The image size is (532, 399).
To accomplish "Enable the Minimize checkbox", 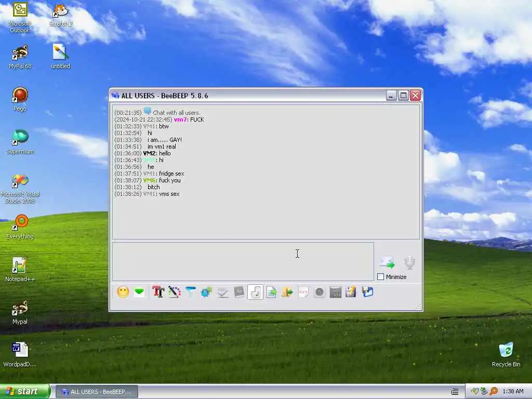I will (381, 277).
